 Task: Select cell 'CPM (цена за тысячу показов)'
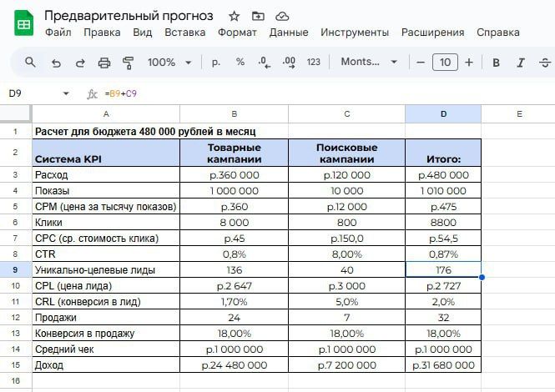(106, 206)
